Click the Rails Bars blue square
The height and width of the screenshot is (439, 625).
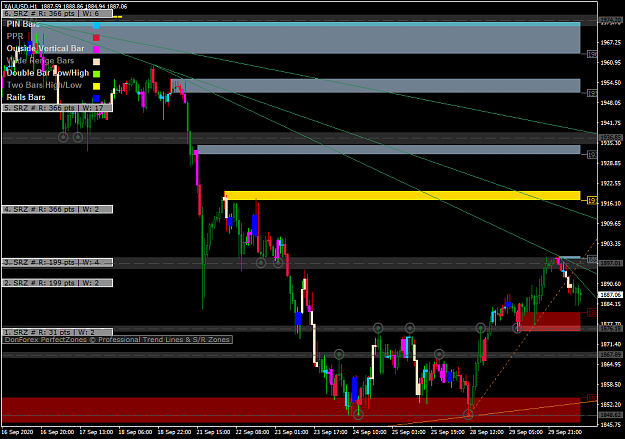click(x=96, y=98)
